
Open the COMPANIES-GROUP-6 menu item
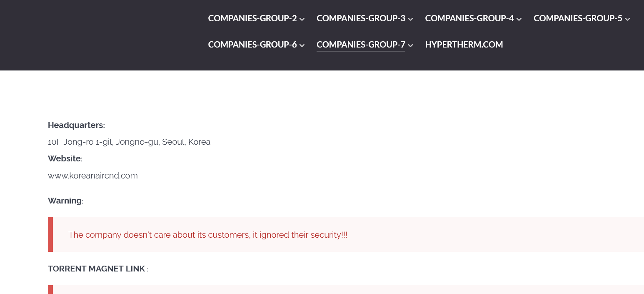tap(252, 44)
